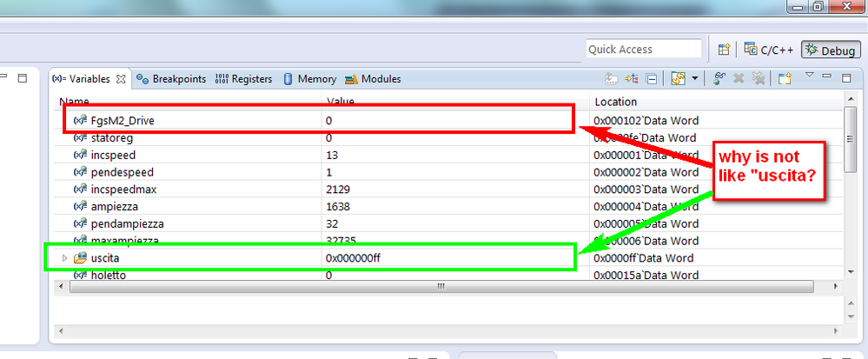This screenshot has height=359, width=868.
Task: Click Open New View icon
Action: click(x=784, y=79)
